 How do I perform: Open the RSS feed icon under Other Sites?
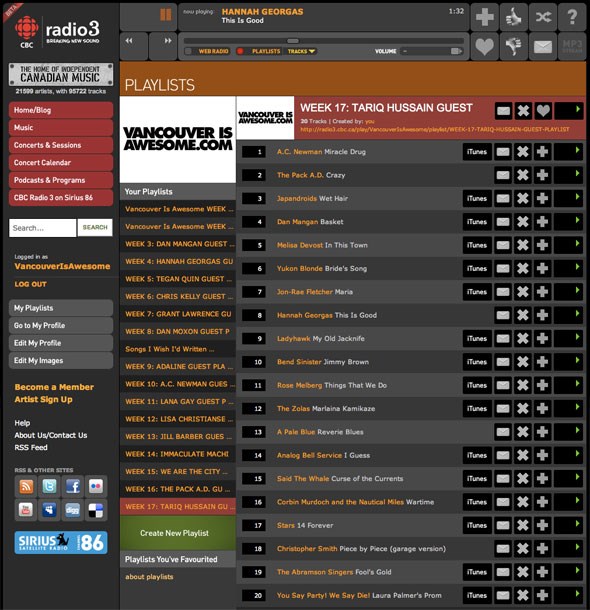click(26, 486)
